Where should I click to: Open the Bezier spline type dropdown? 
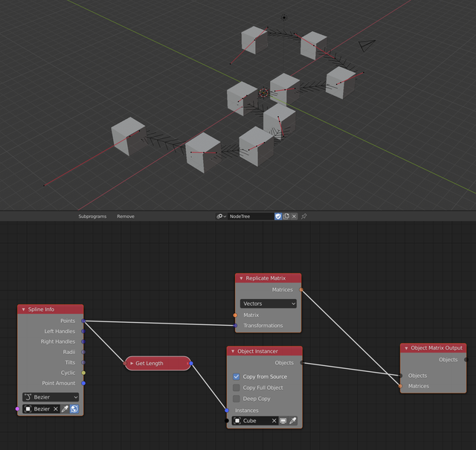coord(51,397)
